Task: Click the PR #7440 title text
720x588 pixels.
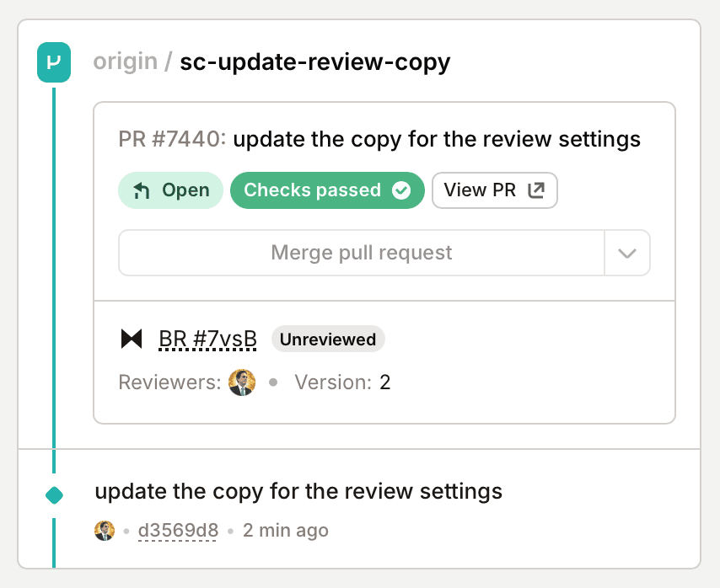Action: (x=379, y=139)
